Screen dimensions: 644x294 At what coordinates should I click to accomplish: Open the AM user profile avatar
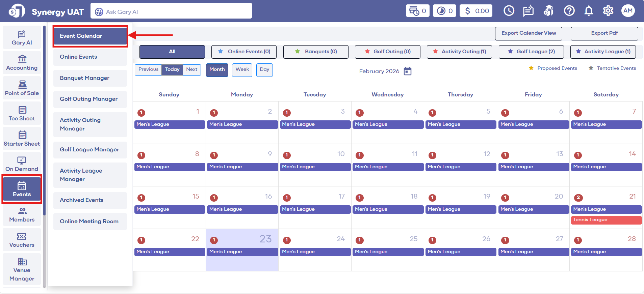click(x=628, y=11)
